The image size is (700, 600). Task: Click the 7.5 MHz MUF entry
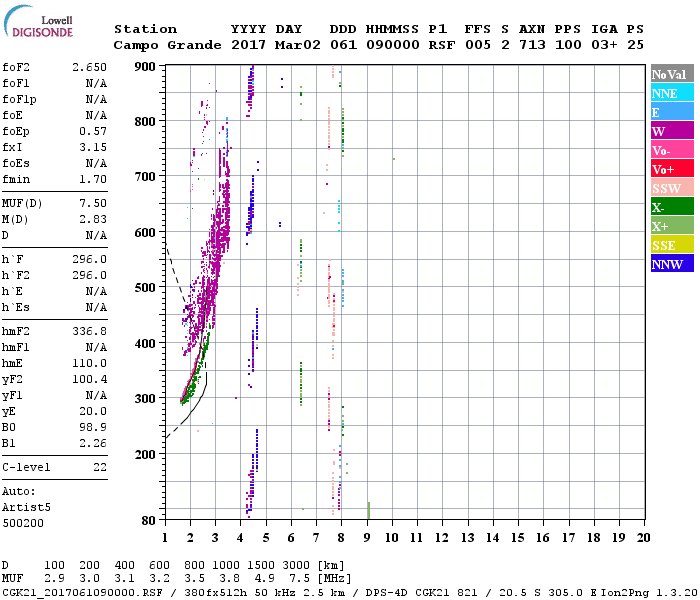(300, 578)
